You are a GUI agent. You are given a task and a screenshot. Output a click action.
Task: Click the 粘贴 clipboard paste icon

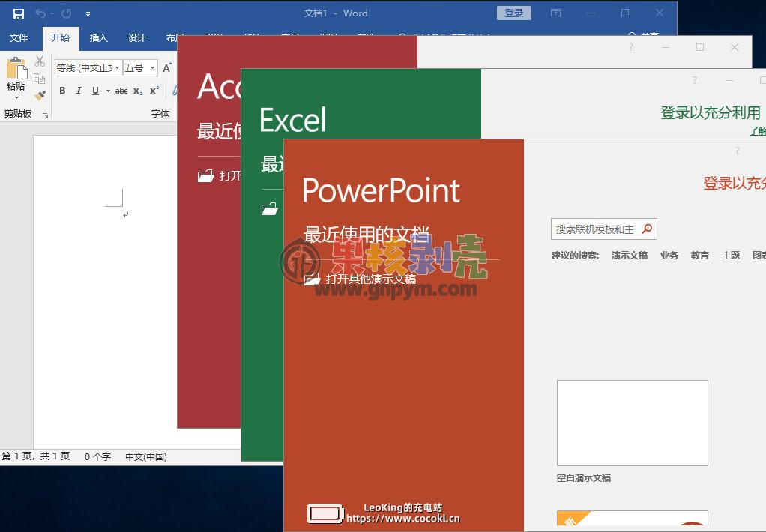pyautogui.click(x=16, y=68)
